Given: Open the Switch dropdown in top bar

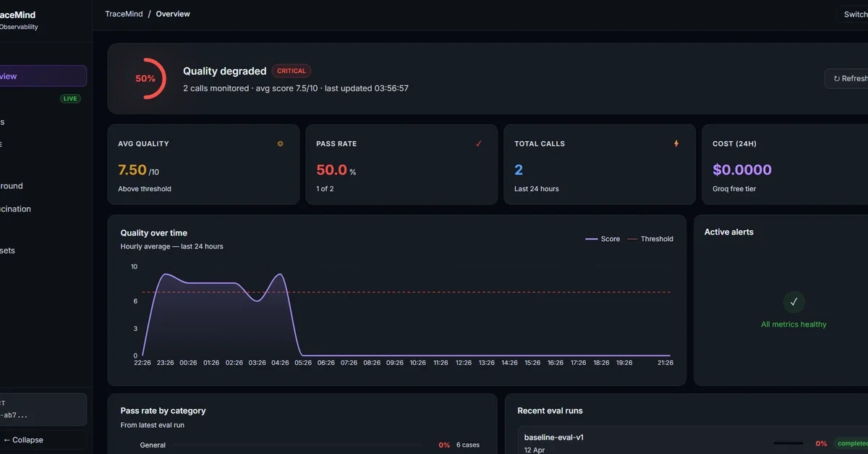Looking at the screenshot, I should pos(853,14).
